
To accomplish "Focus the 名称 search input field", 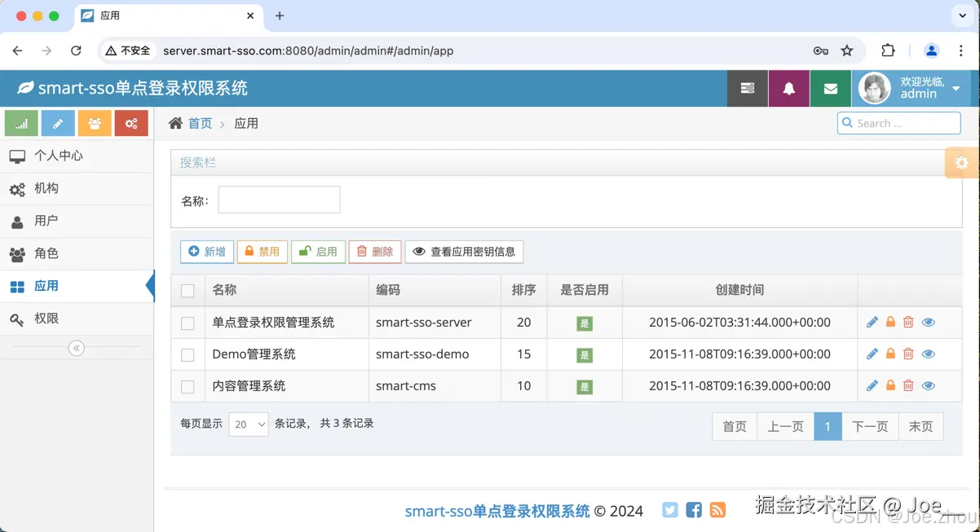I will point(279,200).
